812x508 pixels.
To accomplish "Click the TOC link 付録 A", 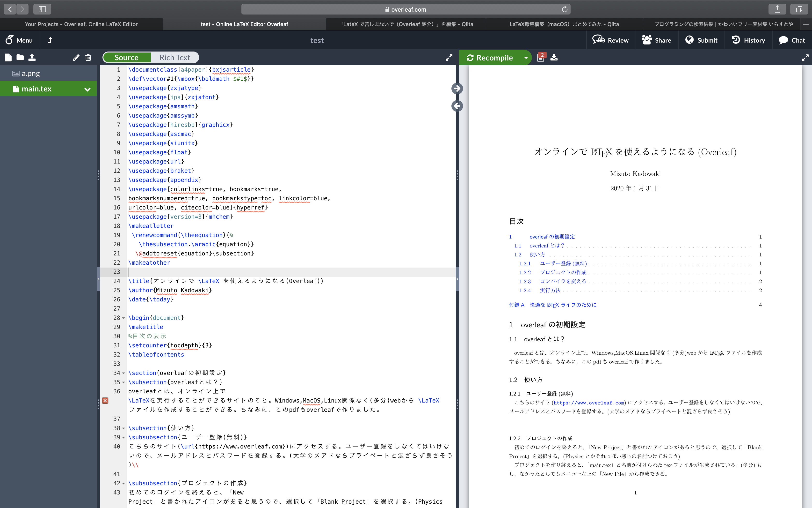I will (553, 305).
